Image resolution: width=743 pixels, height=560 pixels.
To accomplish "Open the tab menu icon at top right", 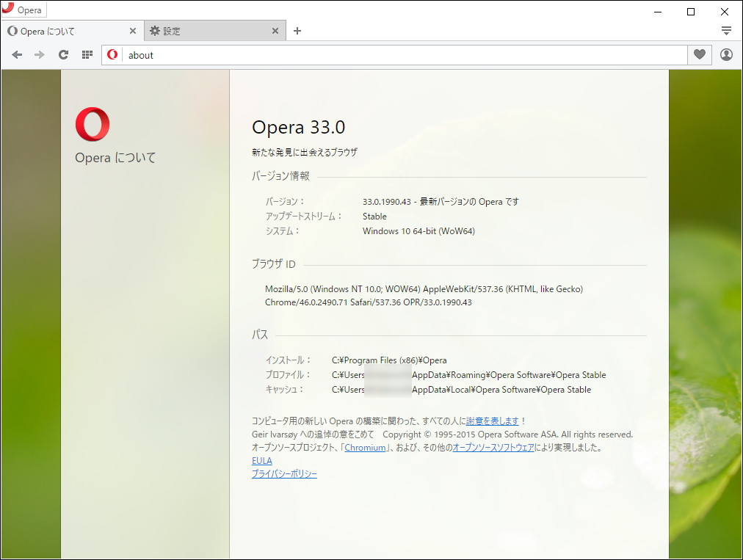I will coord(726,30).
